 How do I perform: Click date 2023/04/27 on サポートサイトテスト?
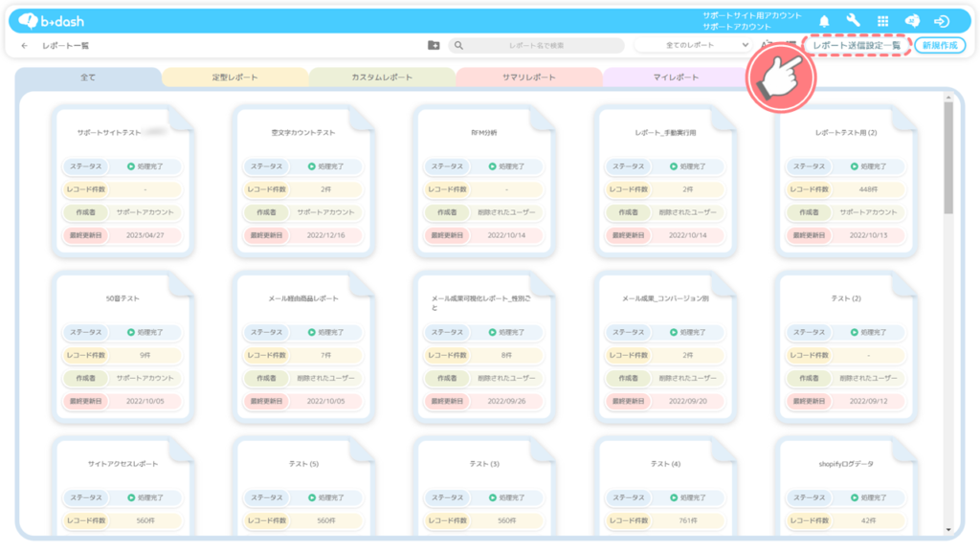pyautogui.click(x=145, y=235)
